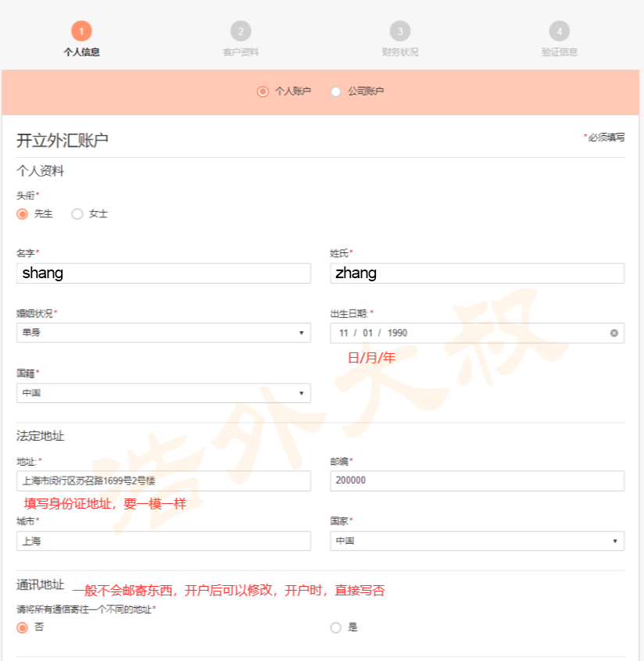Screen dimensions: 644x661
Task: Click the step 2 circle for 客户资料
Action: (241, 31)
